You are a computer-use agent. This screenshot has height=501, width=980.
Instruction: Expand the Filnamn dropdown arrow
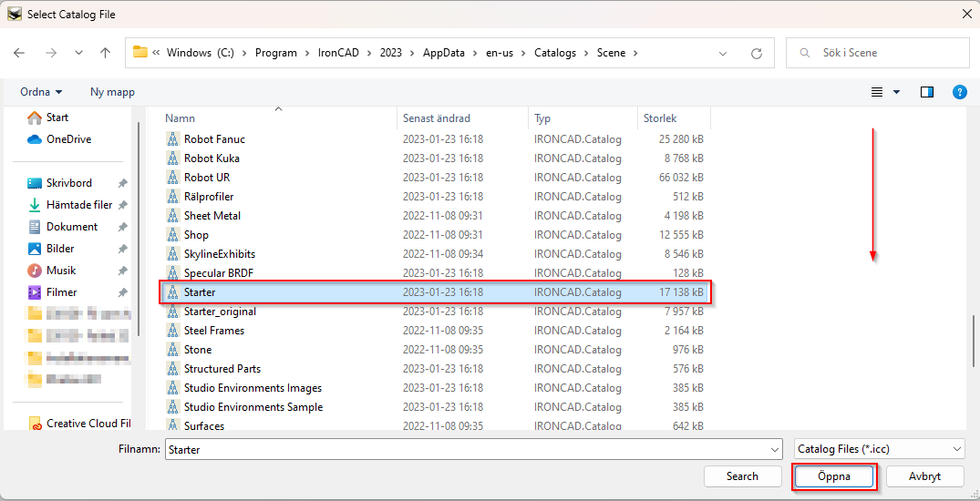pos(776,449)
